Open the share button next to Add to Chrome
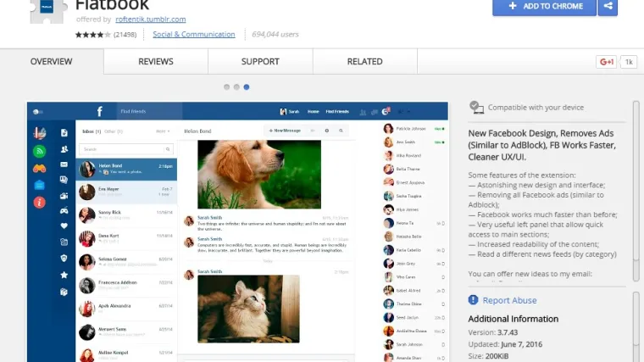Viewport: 644px width, 362px height. [x=608, y=7]
